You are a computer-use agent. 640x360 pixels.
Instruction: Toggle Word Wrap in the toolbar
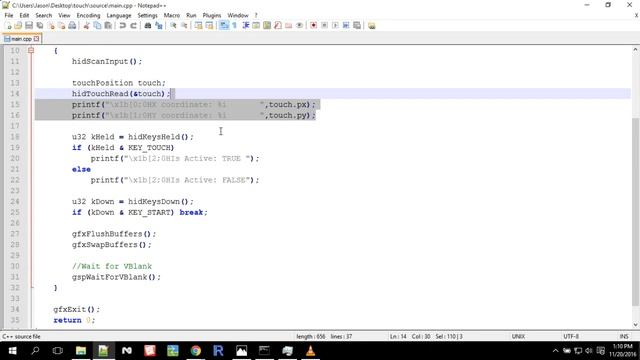[224, 25]
